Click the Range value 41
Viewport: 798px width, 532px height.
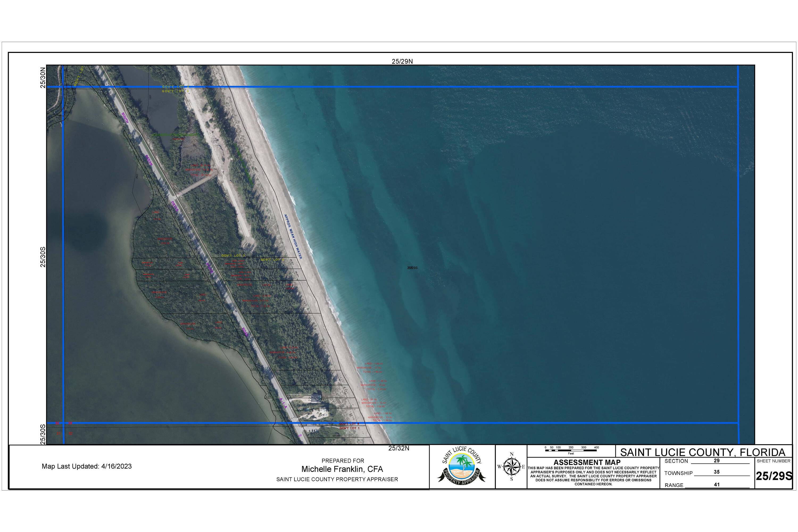point(717,484)
